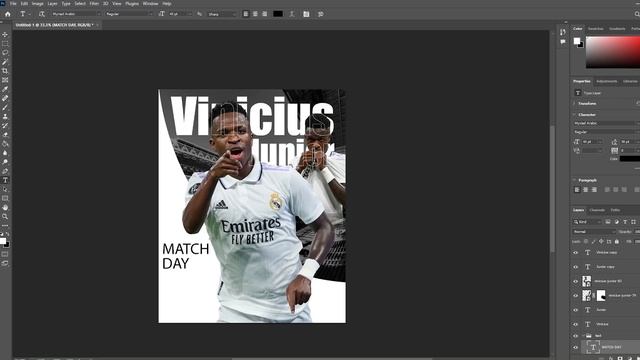
Task: Hide the Junior copy layer
Action: pos(576,267)
